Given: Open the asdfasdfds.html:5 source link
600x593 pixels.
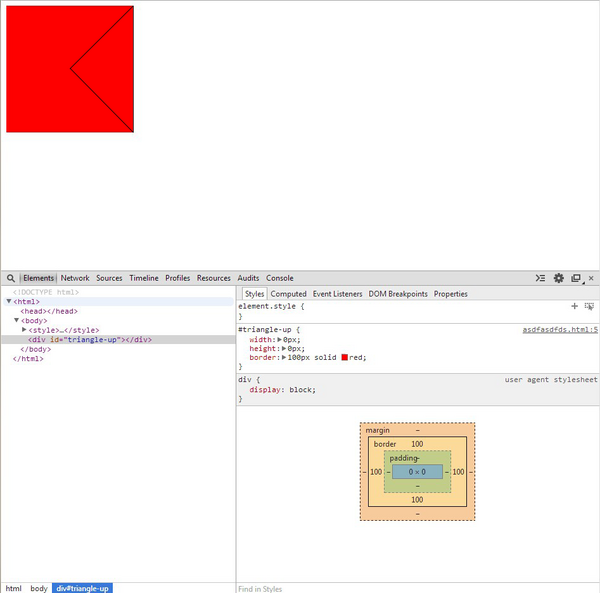Looking at the screenshot, I should [559, 330].
